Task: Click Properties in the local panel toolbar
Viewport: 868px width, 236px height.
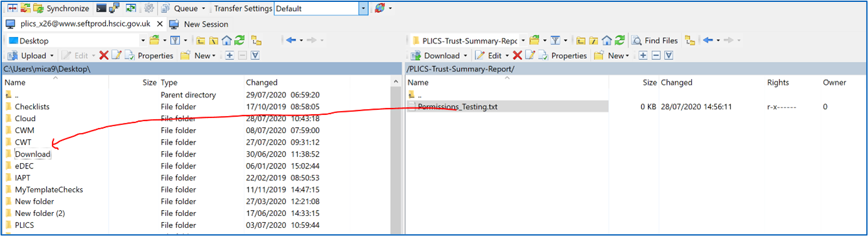Action: click(149, 56)
